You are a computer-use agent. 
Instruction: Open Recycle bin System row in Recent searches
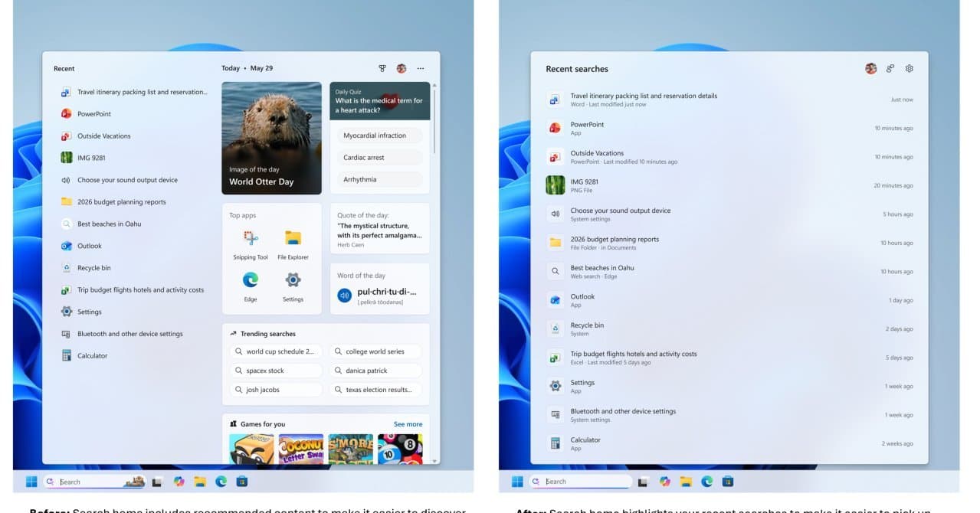(729, 328)
